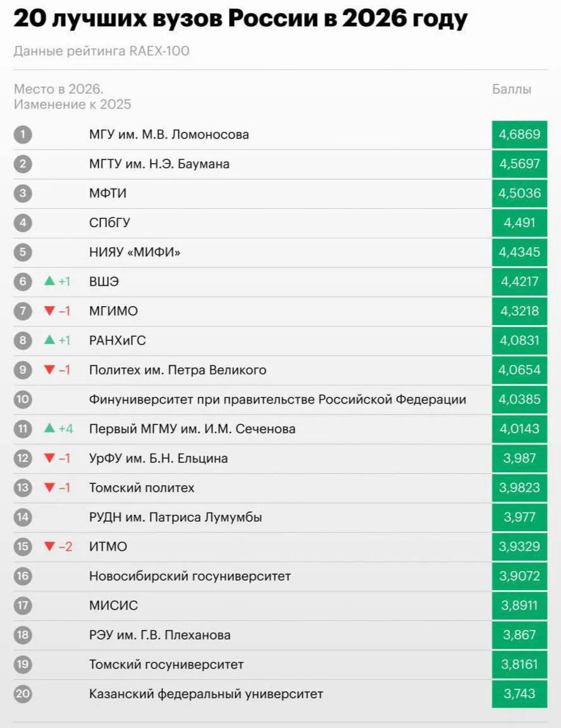Click 'Политех им. Петра Великого' name
Screen dimensions: 561x728
point(178,370)
